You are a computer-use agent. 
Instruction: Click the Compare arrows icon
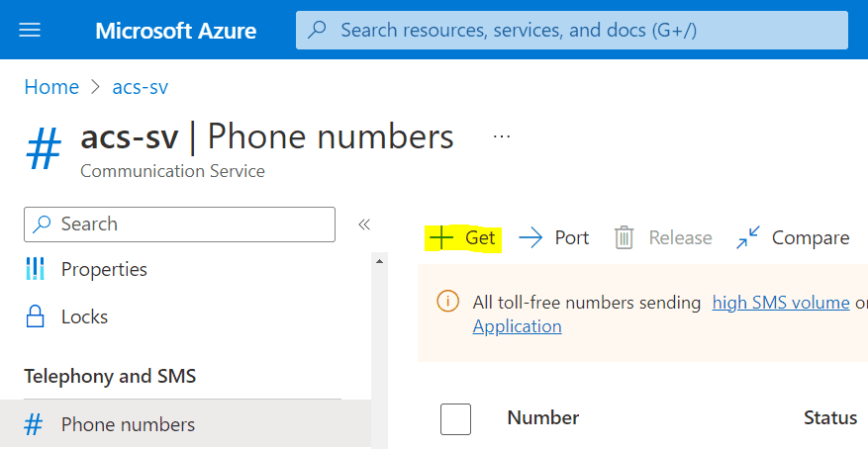pos(748,237)
